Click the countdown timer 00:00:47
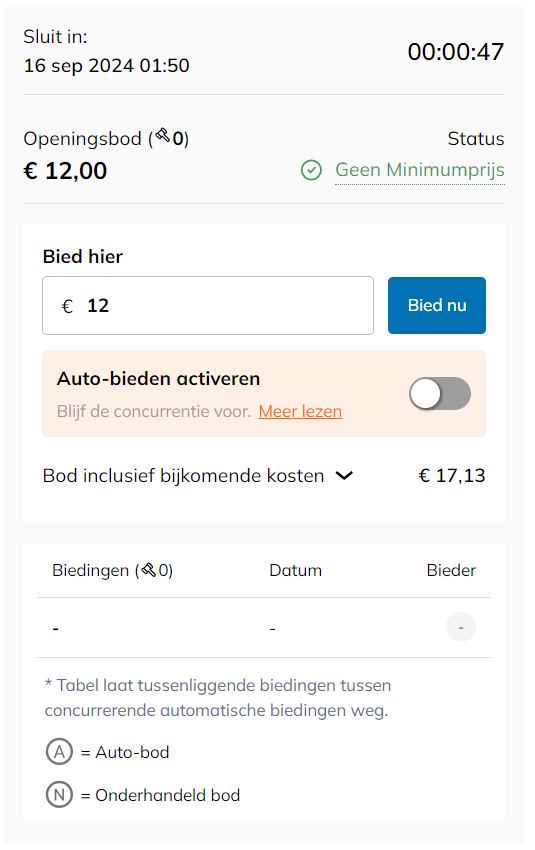This screenshot has width=535, height=850. coord(456,52)
